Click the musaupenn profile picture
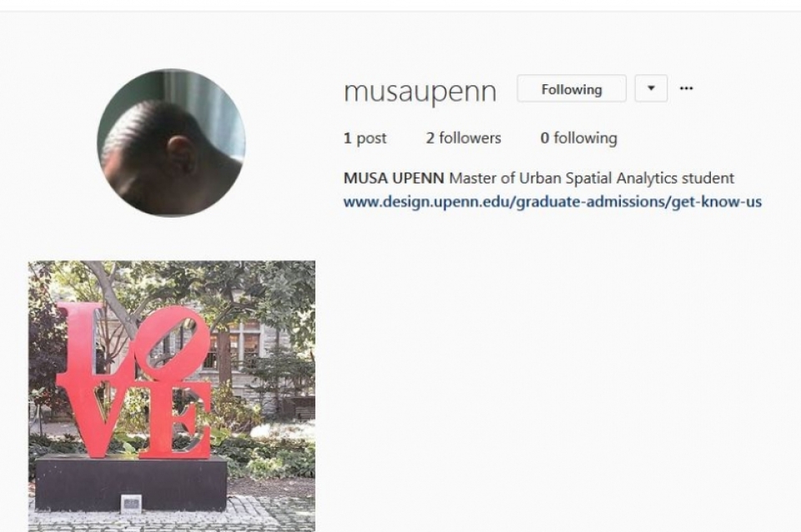 [x=172, y=143]
